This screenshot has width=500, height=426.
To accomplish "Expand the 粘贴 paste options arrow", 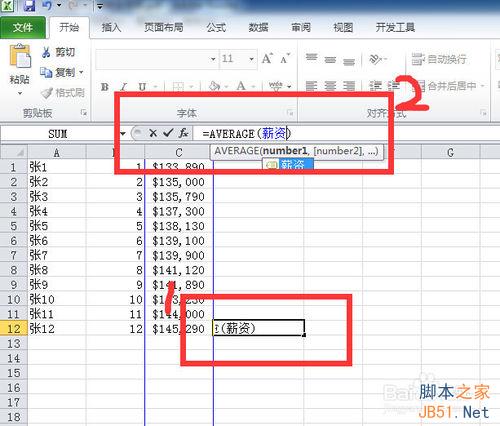I will (20, 94).
